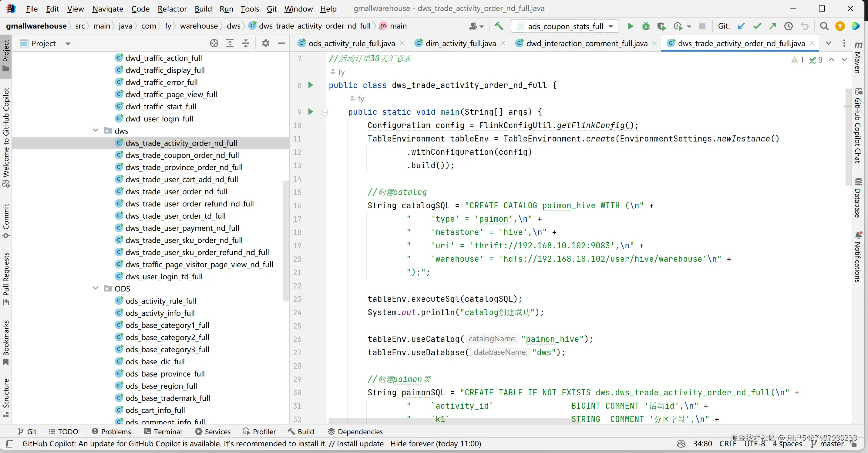Screen dimensions: 868x453
Task: Toggle the Bookmarks tool window
Action: coord(6,342)
